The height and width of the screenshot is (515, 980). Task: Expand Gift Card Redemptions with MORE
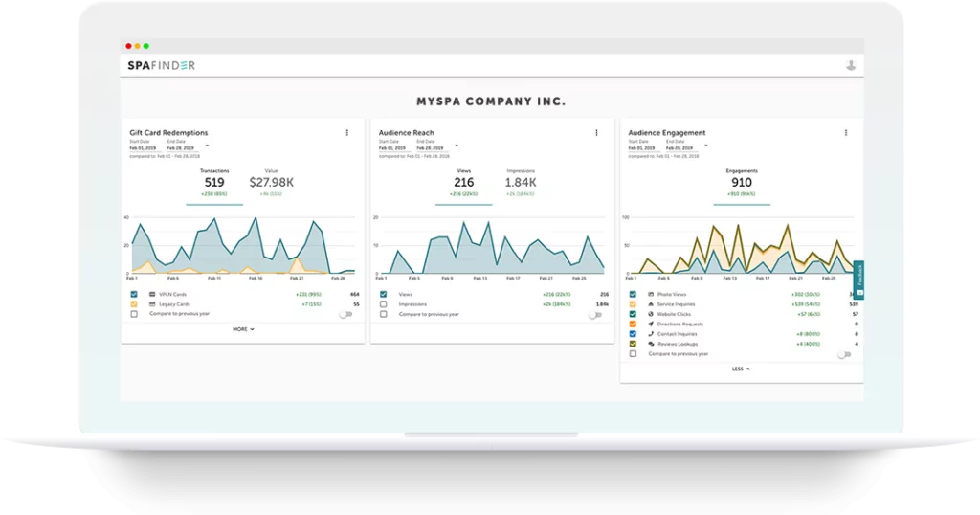click(243, 329)
